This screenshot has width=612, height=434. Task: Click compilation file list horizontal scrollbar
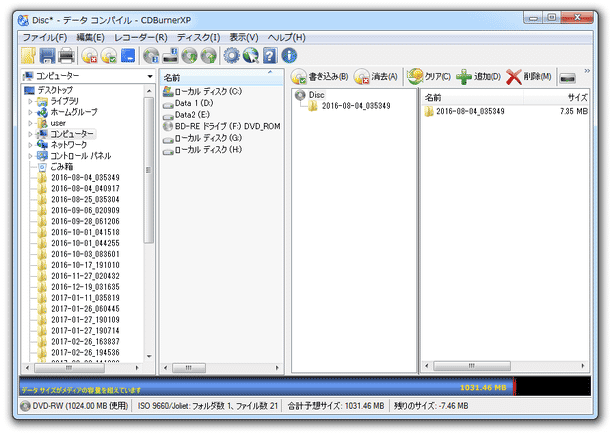471,366
